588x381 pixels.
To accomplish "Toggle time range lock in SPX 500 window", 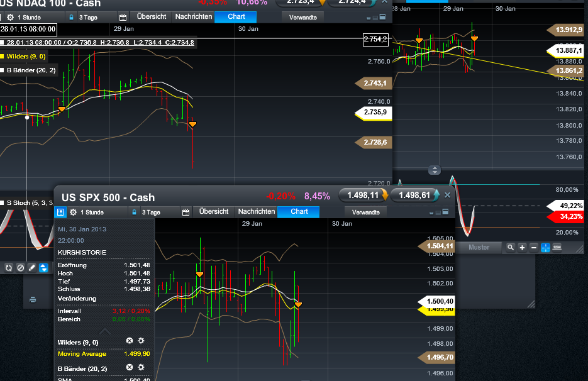I will coord(134,213).
